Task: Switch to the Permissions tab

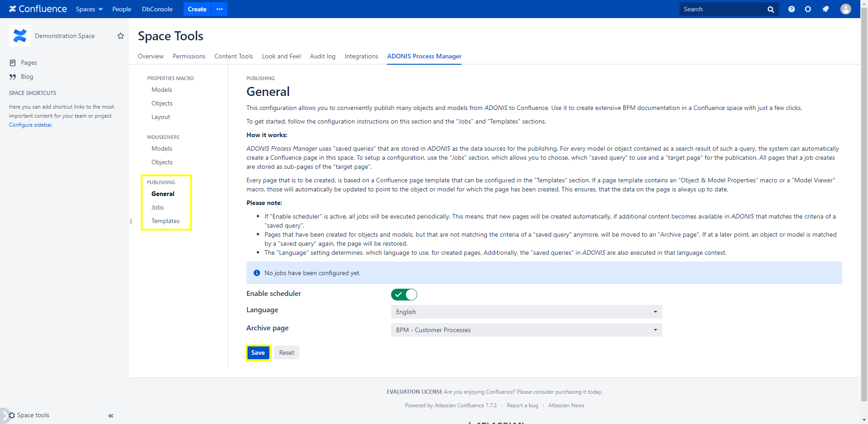Action: 189,56
